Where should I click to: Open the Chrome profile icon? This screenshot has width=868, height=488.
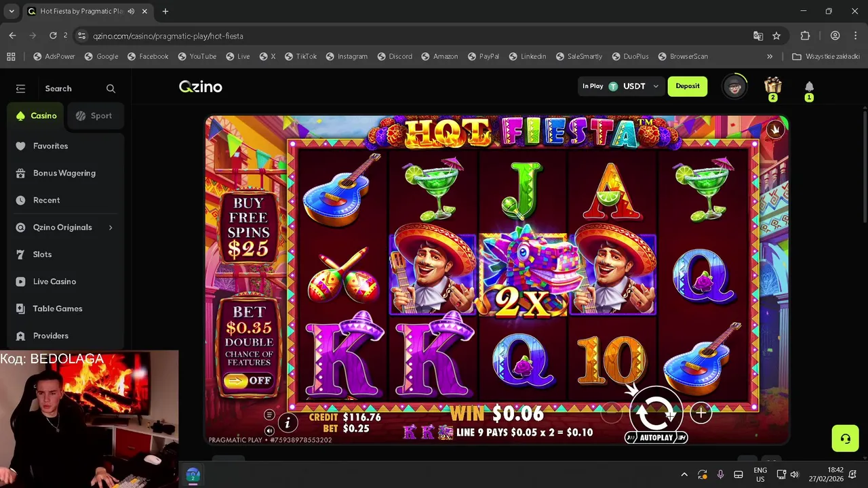835,36
